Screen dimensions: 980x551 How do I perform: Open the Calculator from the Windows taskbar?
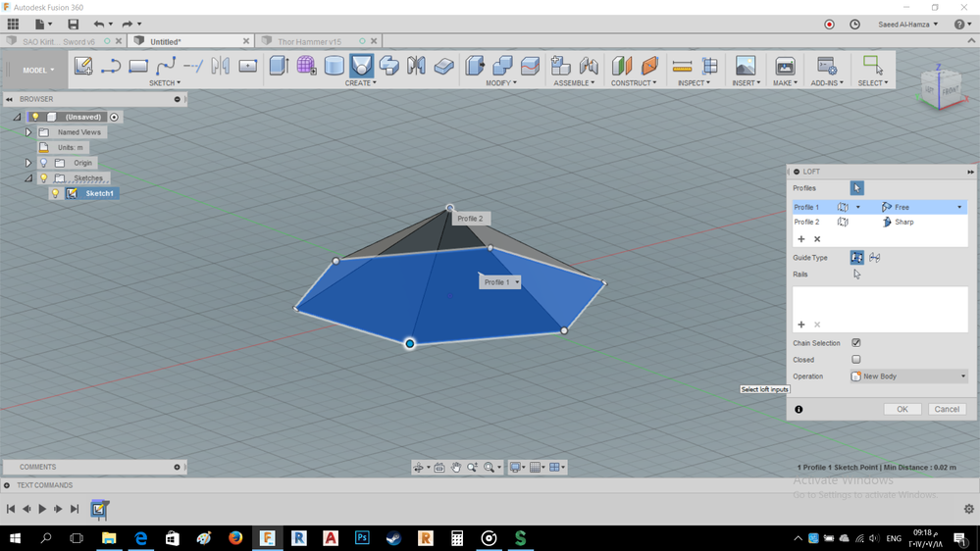click(457, 538)
